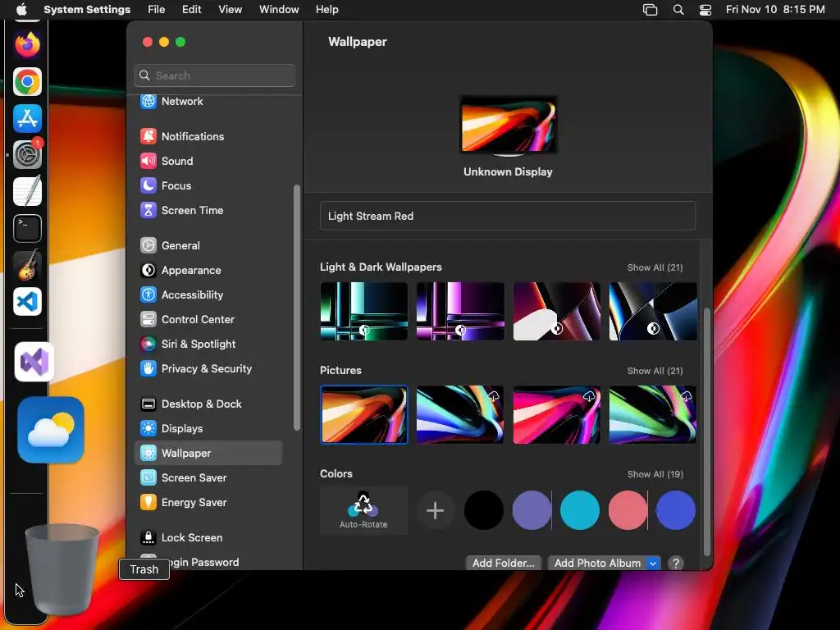Image resolution: width=840 pixels, height=630 pixels.
Task: Click the Add Photo Album button
Action: [597, 563]
